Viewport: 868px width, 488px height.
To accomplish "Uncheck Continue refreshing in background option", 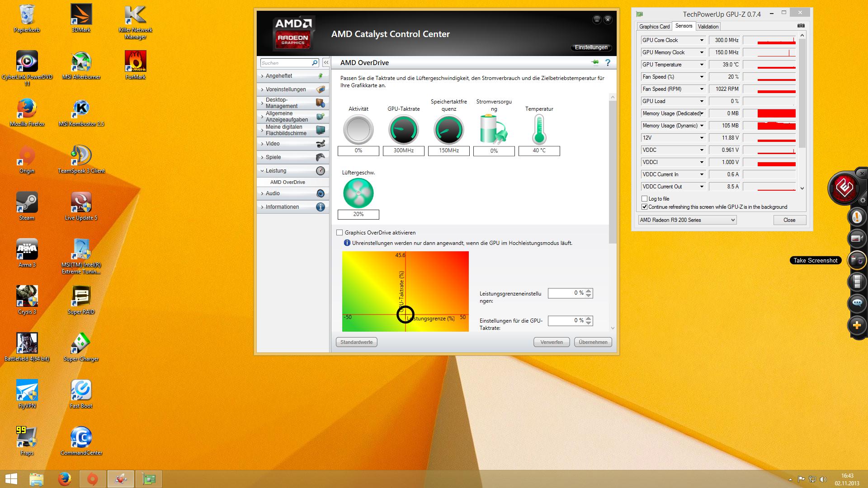I will 644,207.
